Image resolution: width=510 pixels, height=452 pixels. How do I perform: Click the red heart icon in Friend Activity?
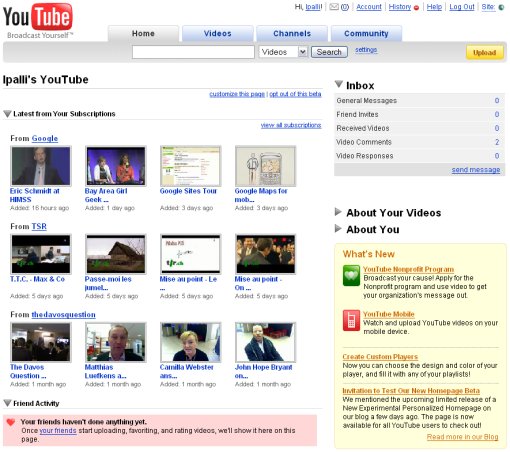pyautogui.click(x=11, y=422)
